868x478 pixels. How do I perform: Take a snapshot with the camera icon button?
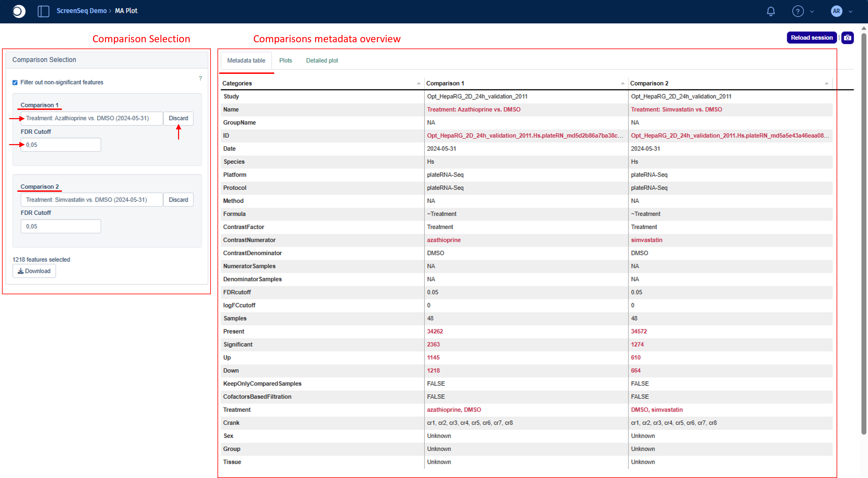coord(847,38)
